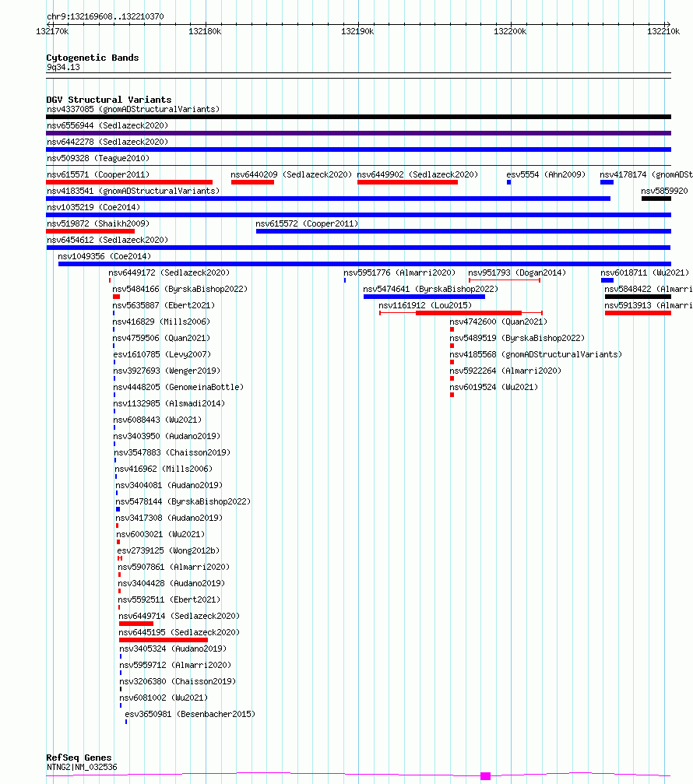Click the NTNG2|NM_032536 gene label
The width and height of the screenshot is (693, 784).
[82, 767]
